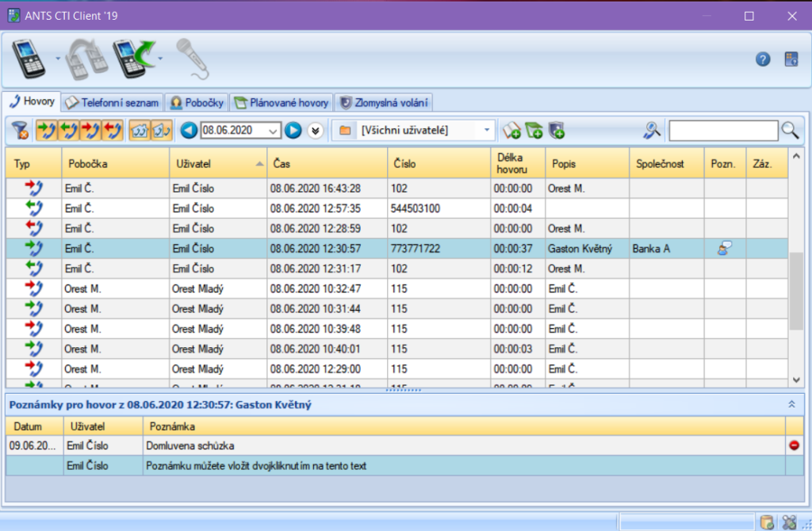This screenshot has height=531, width=812.
Task: Click the clear filter funnel icon
Action: pyautogui.click(x=21, y=130)
